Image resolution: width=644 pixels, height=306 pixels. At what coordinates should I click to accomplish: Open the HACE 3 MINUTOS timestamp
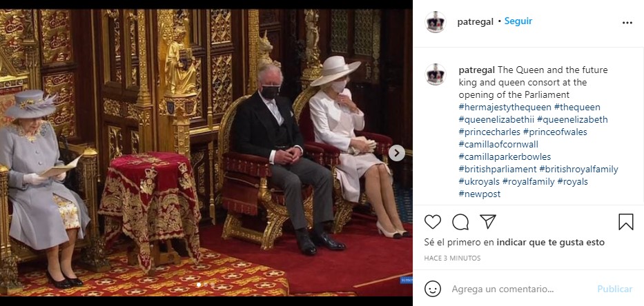(452, 258)
